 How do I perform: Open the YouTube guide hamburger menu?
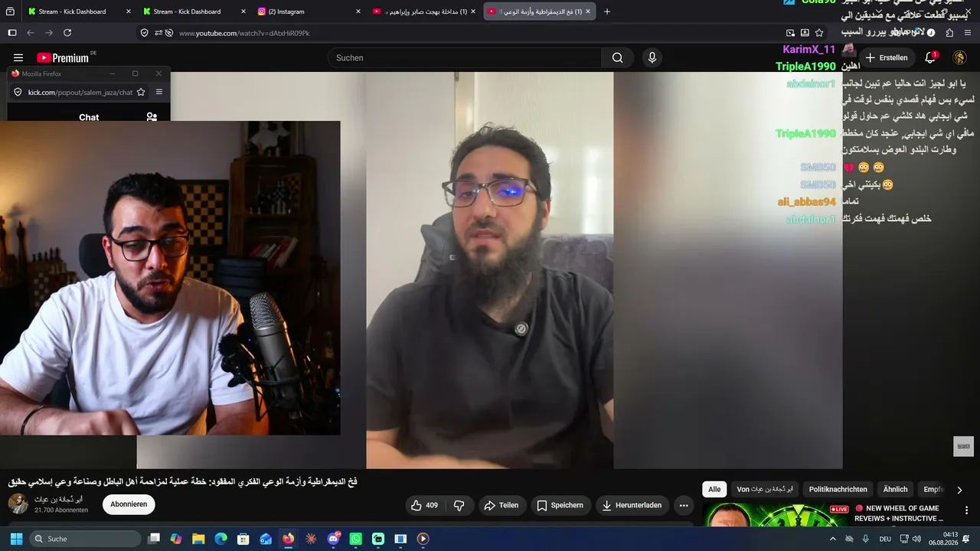[x=18, y=58]
